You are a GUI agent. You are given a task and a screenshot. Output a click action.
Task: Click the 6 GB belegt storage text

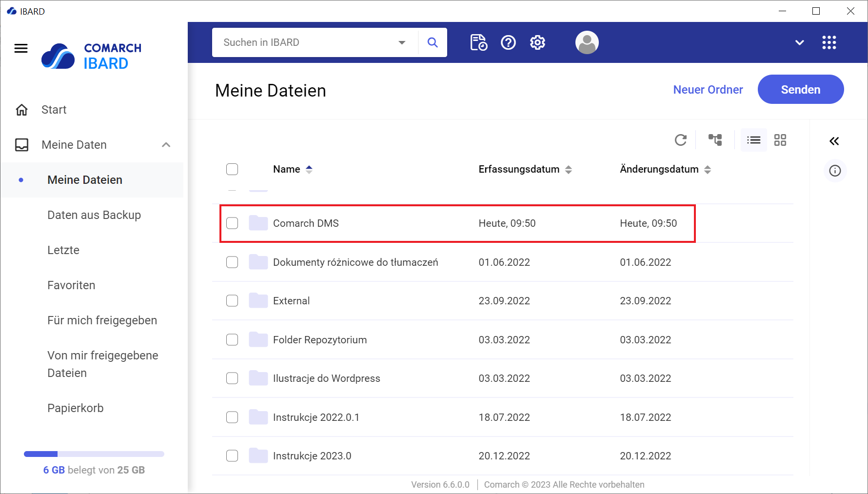[x=94, y=470]
